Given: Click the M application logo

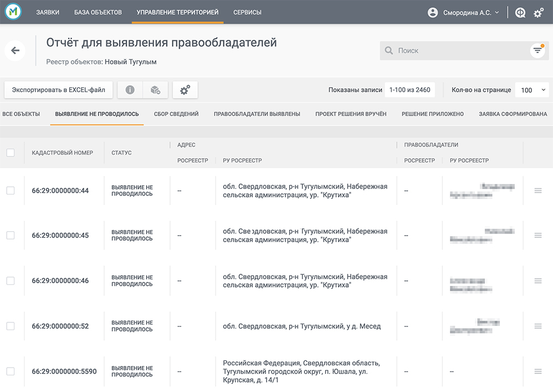Looking at the screenshot, I should coord(13,12).
